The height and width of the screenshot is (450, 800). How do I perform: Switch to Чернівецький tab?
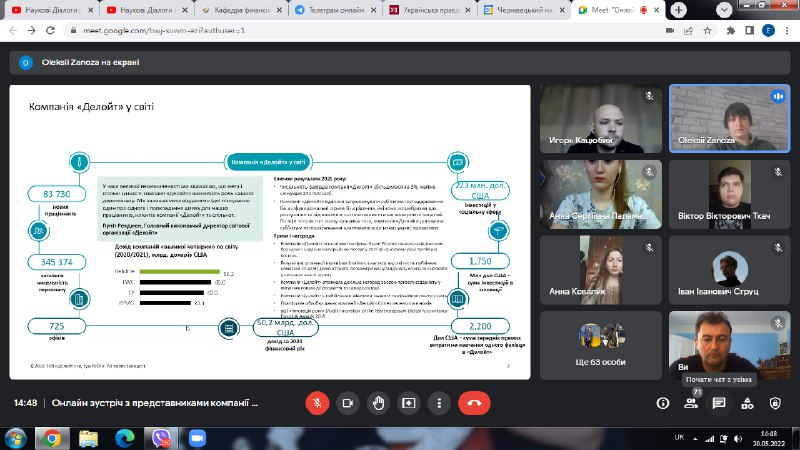point(526,10)
